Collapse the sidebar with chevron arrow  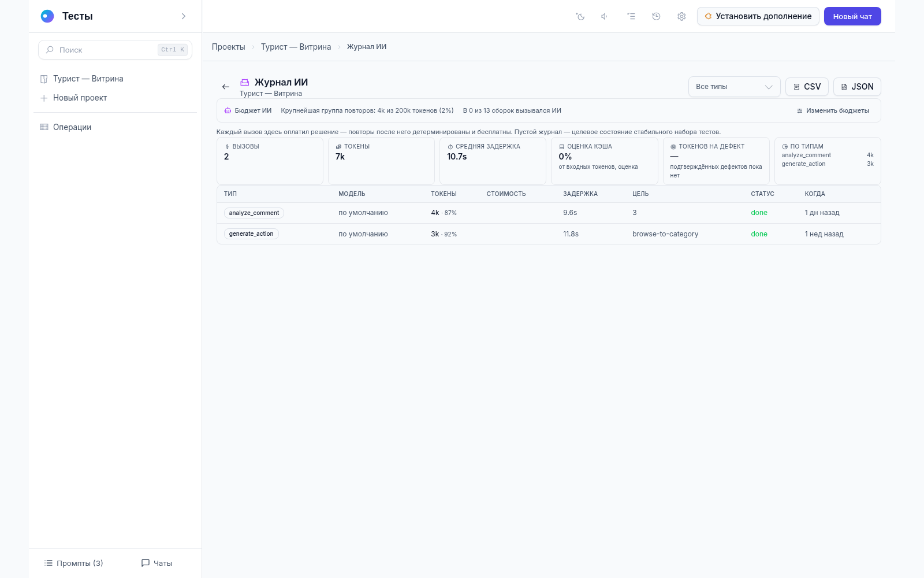(184, 16)
